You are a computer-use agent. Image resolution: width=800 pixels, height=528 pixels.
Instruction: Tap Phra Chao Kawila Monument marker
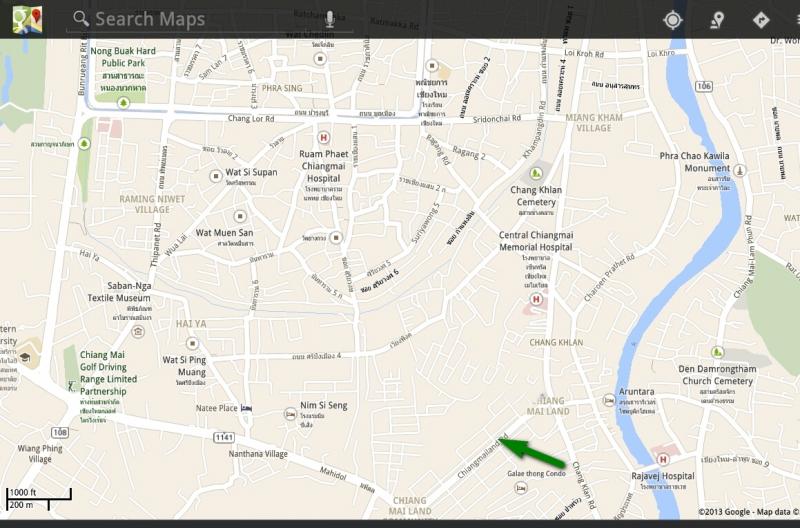click(x=739, y=170)
